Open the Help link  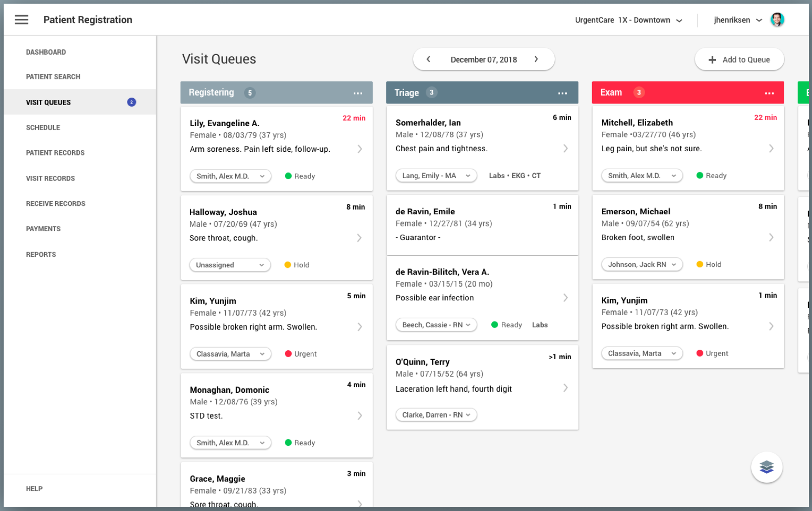coord(34,489)
